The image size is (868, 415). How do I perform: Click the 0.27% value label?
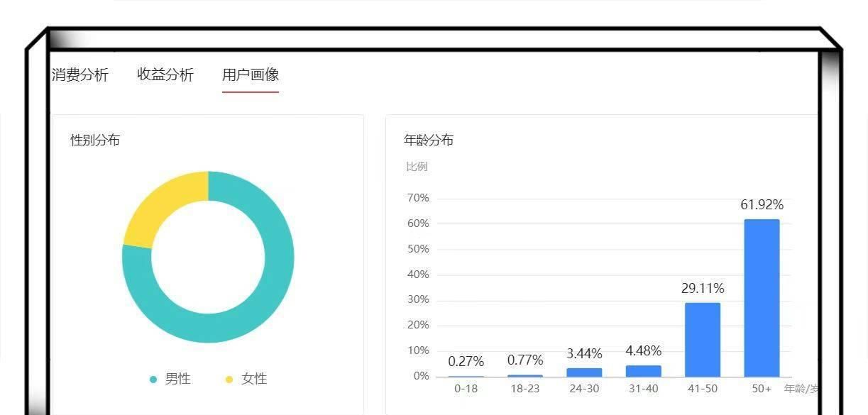pos(466,362)
